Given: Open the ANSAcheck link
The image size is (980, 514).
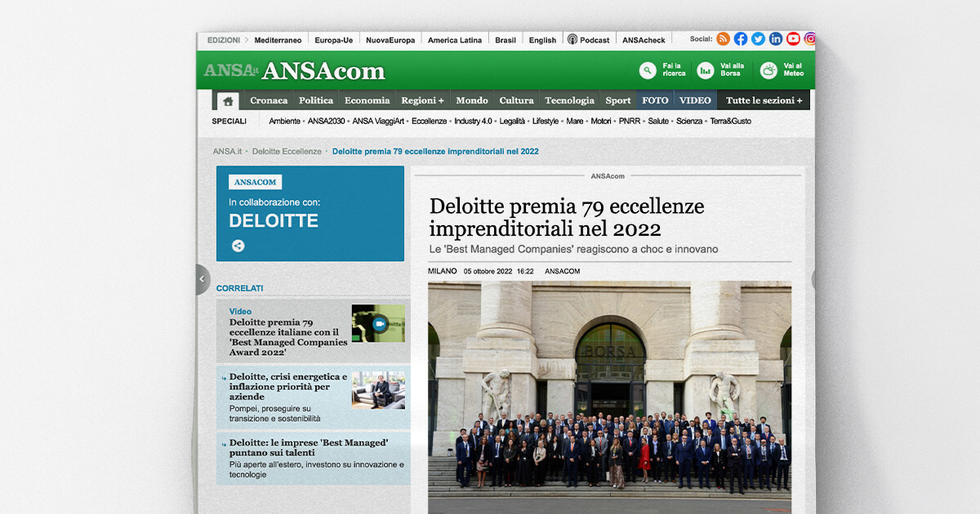Looking at the screenshot, I should tap(644, 40).
